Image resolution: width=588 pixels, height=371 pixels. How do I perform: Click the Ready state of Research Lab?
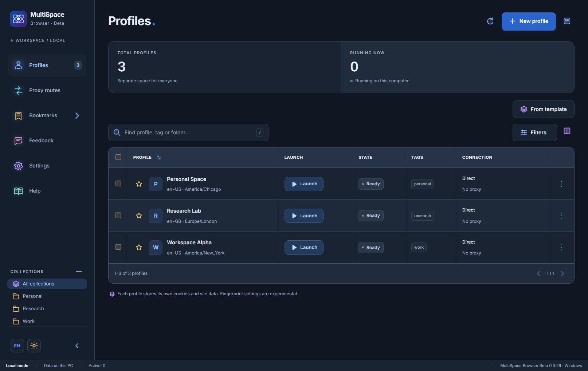click(x=371, y=216)
